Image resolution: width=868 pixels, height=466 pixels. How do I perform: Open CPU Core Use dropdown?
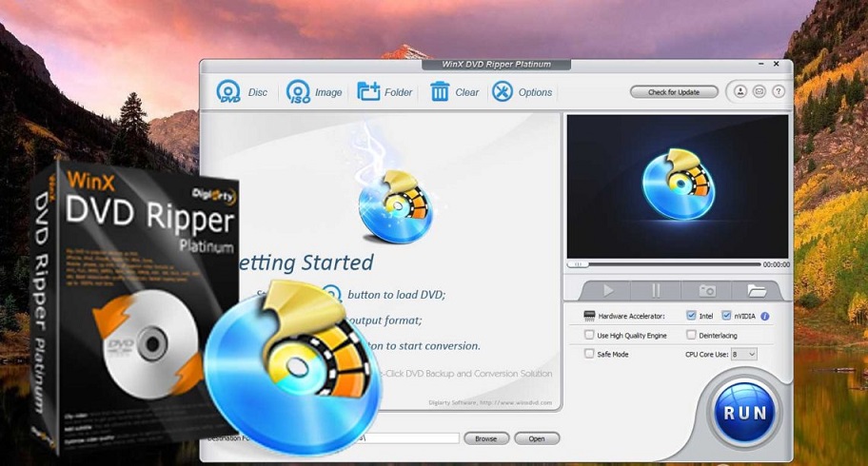[743, 354]
